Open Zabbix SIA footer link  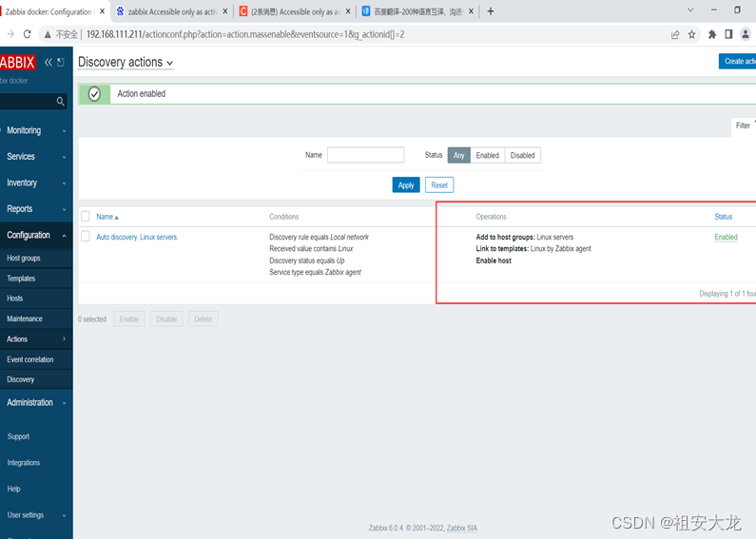pyautogui.click(x=462, y=528)
